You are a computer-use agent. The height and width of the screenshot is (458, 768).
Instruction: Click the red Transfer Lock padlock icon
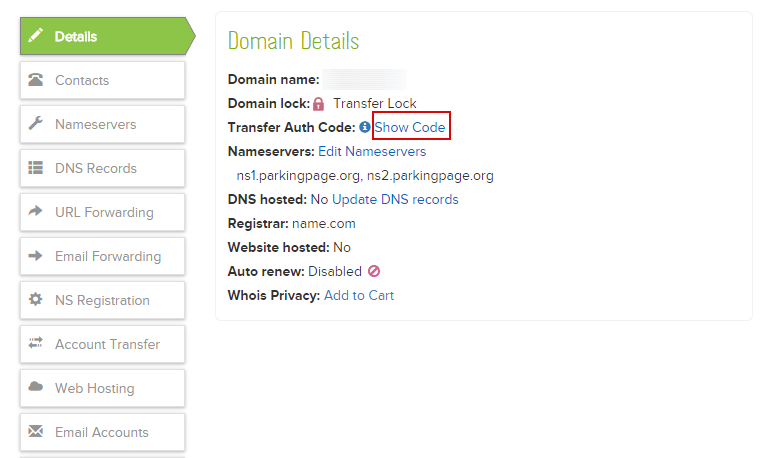tap(319, 104)
